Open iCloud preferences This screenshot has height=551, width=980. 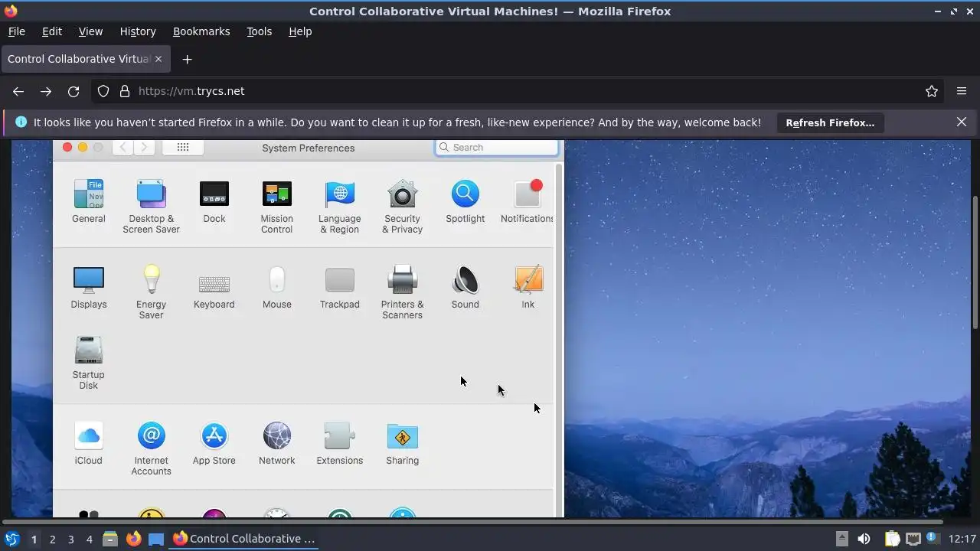[x=89, y=443]
